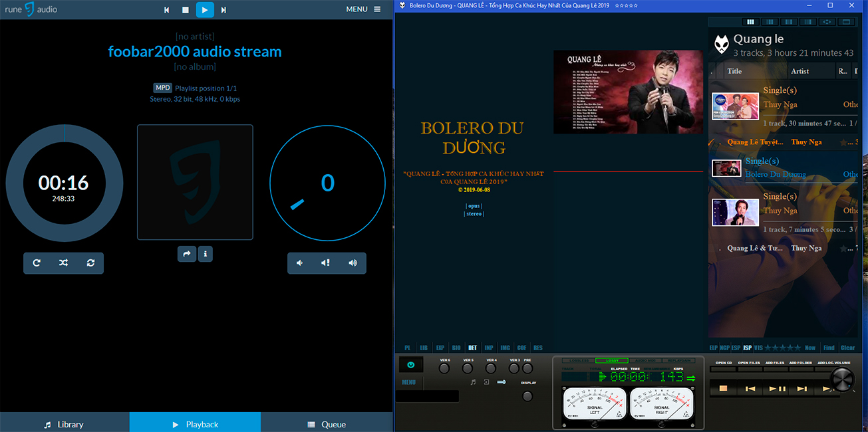The height and width of the screenshot is (432, 868).
Task: Click the Now link in playlist footer
Action: [x=810, y=348]
